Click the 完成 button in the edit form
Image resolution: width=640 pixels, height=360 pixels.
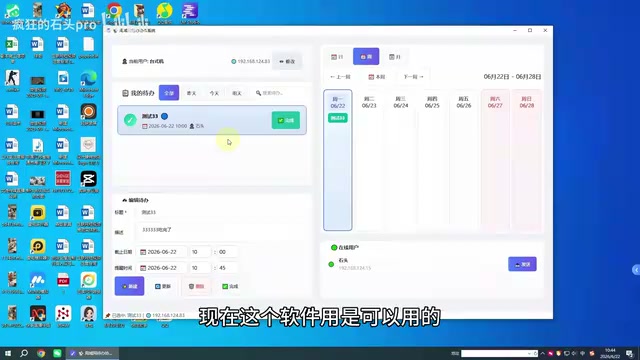230,286
